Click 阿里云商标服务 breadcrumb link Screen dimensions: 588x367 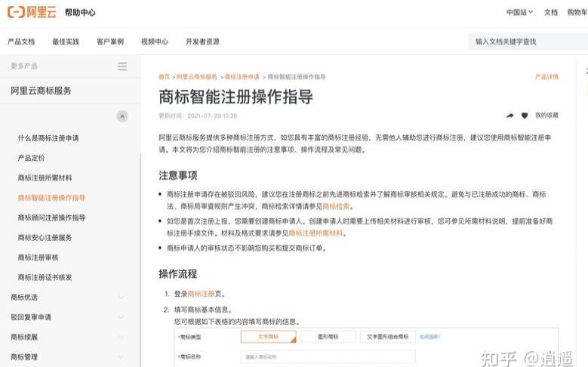pos(197,77)
